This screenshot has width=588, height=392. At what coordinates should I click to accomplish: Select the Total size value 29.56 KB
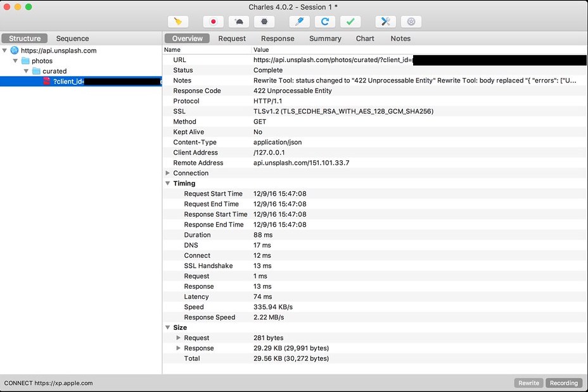(291, 358)
